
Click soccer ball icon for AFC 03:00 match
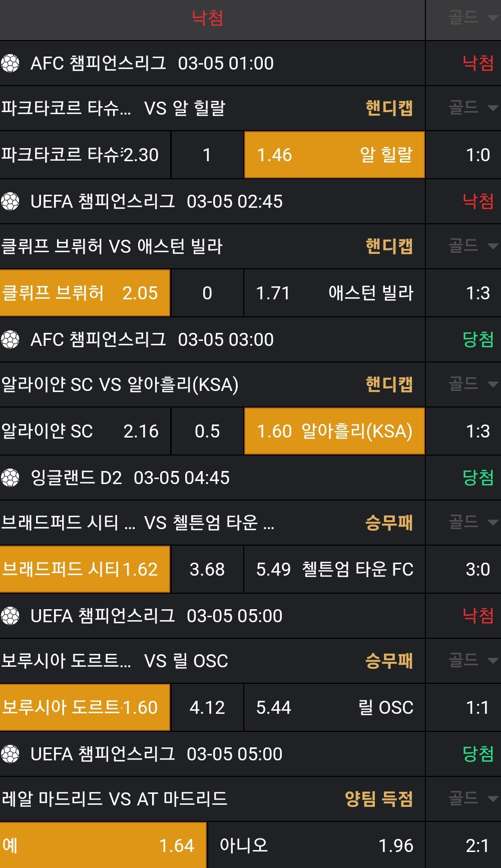(x=10, y=340)
